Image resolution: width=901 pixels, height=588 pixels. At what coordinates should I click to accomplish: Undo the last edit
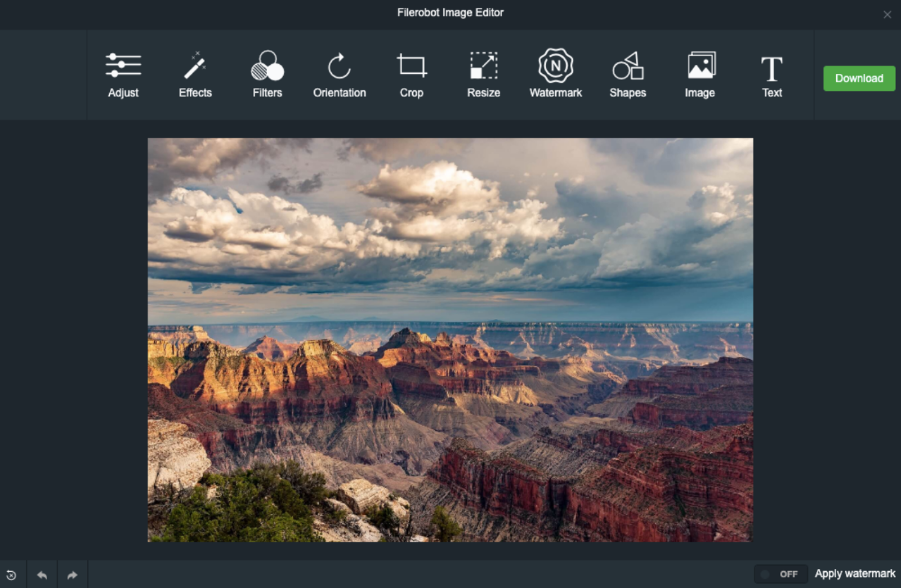coord(42,574)
